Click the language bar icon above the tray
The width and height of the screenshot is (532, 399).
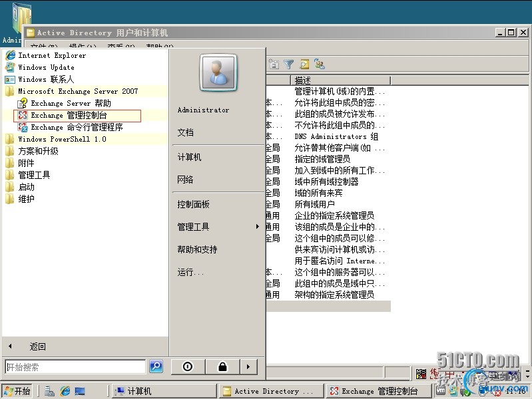(421, 374)
